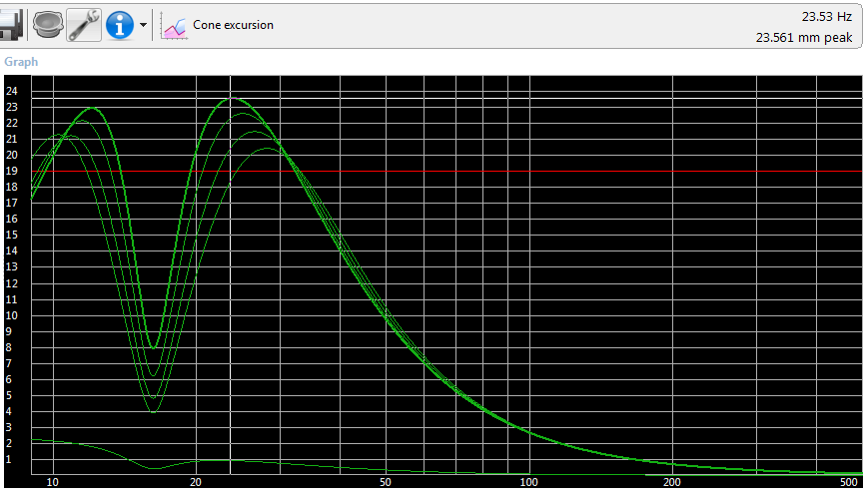
Task: Click the Graph section heading
Action: point(21,62)
